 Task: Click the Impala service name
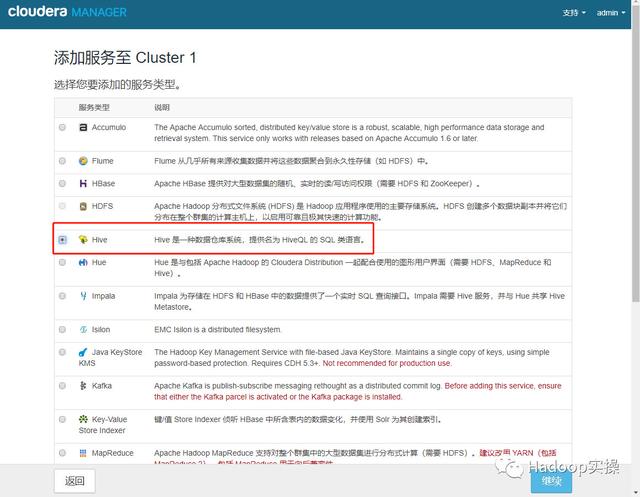click(x=103, y=296)
